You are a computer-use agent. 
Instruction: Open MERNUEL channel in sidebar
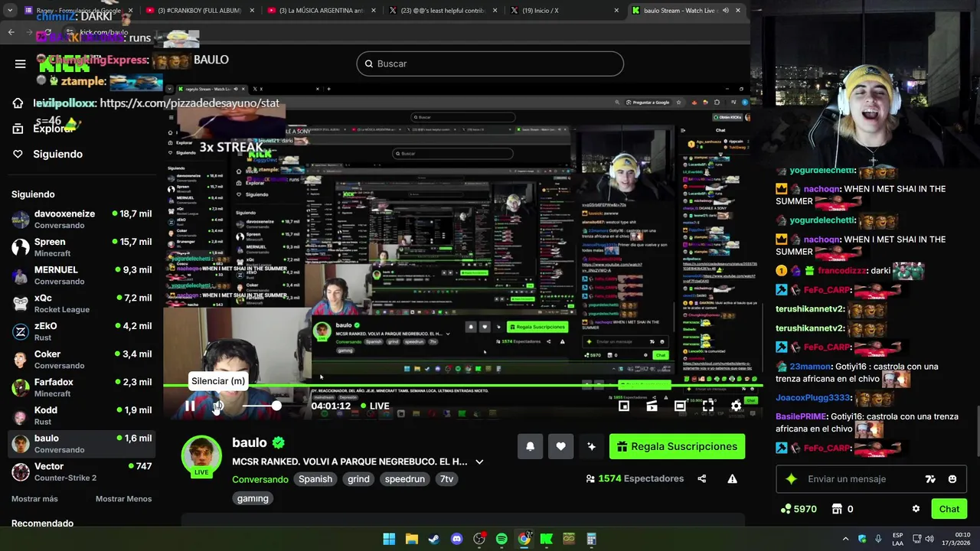(81, 275)
